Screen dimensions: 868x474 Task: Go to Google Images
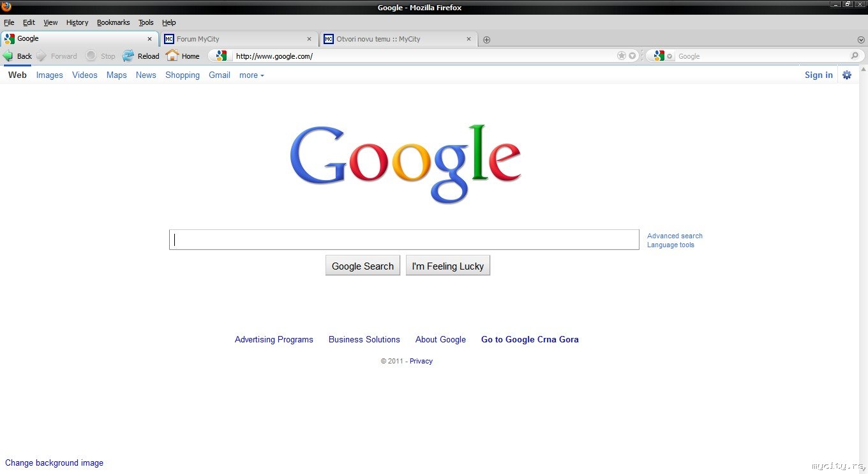click(x=50, y=75)
